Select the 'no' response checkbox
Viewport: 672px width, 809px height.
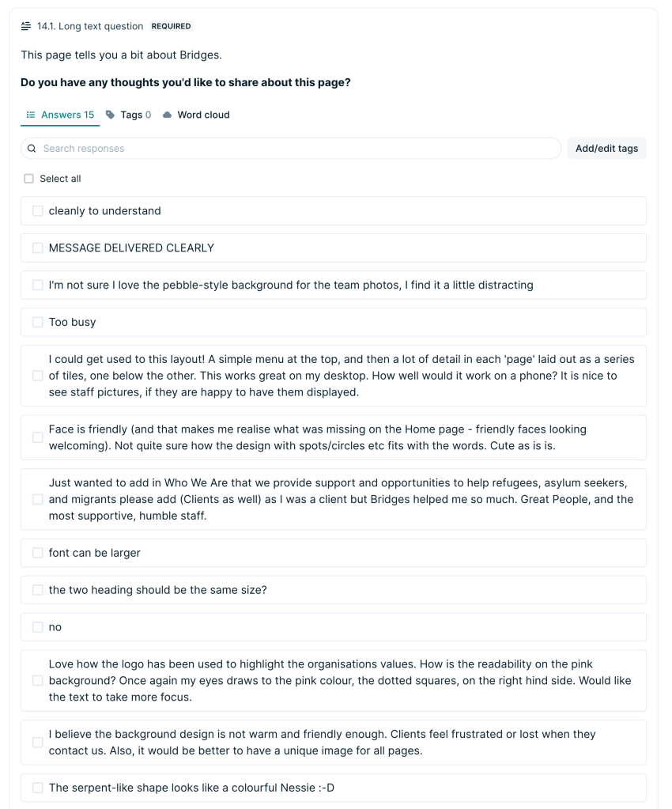pos(37,626)
